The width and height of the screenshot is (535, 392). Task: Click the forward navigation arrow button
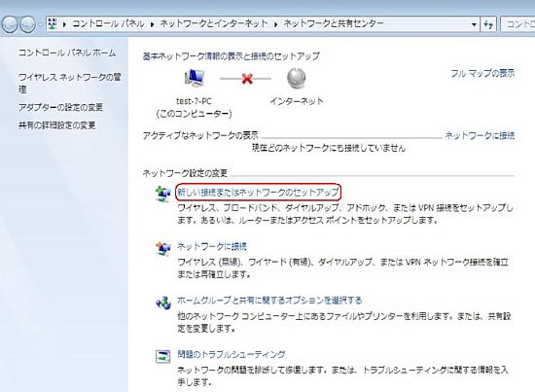pyautogui.click(x=27, y=24)
